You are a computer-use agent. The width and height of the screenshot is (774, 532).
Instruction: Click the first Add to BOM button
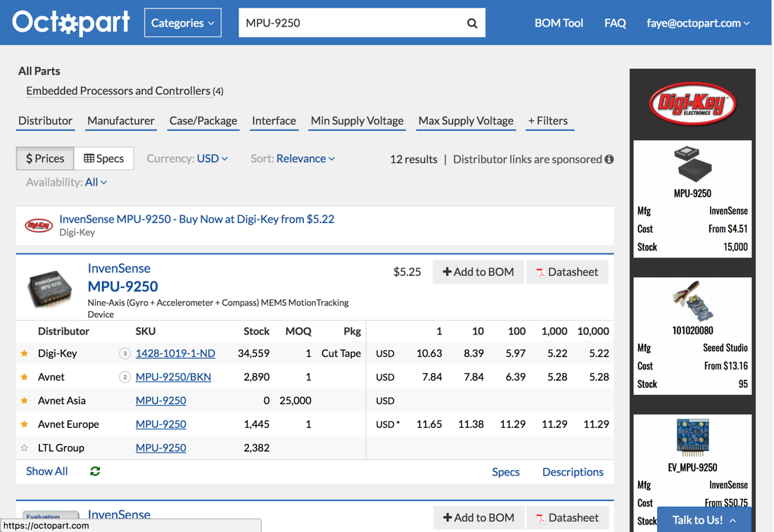coord(478,272)
